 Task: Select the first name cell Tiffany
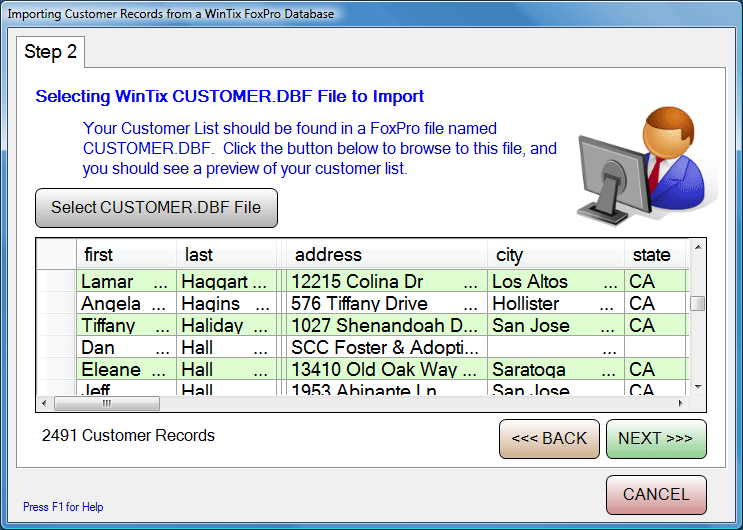[126, 325]
